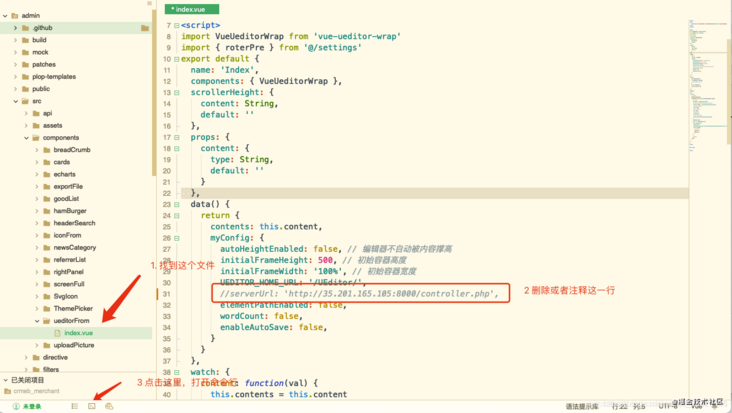Screen dimensions: 732x413
Task: Click the admin project folder icon
Action: (14, 15)
